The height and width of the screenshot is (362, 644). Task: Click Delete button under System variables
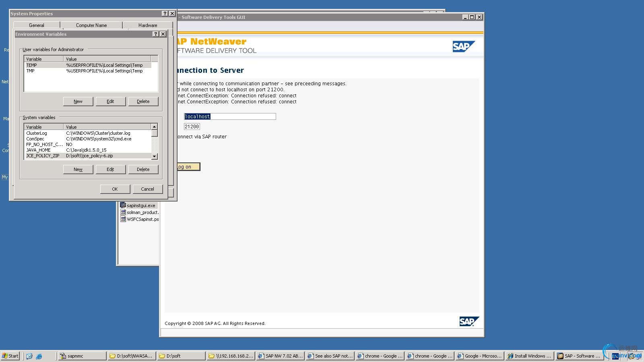pyautogui.click(x=143, y=169)
